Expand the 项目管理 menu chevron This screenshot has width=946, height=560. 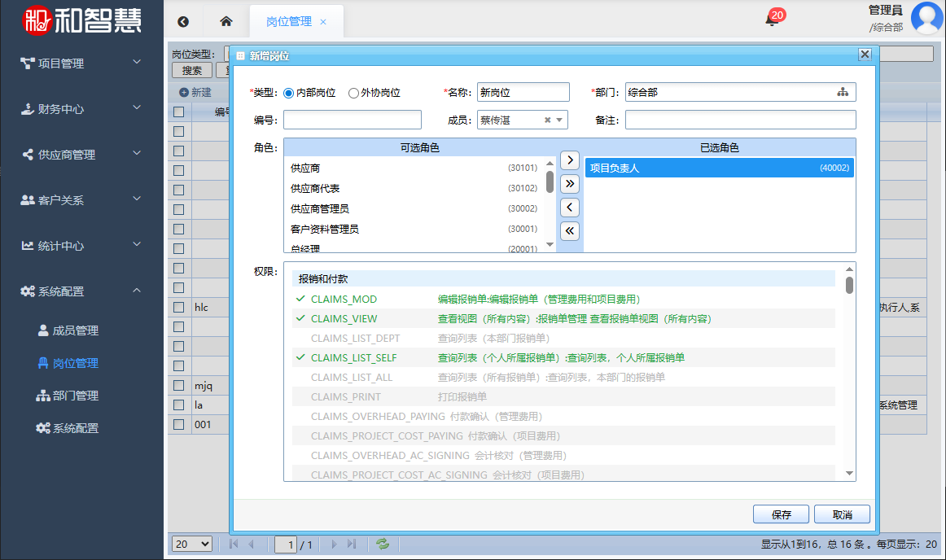pyautogui.click(x=137, y=62)
